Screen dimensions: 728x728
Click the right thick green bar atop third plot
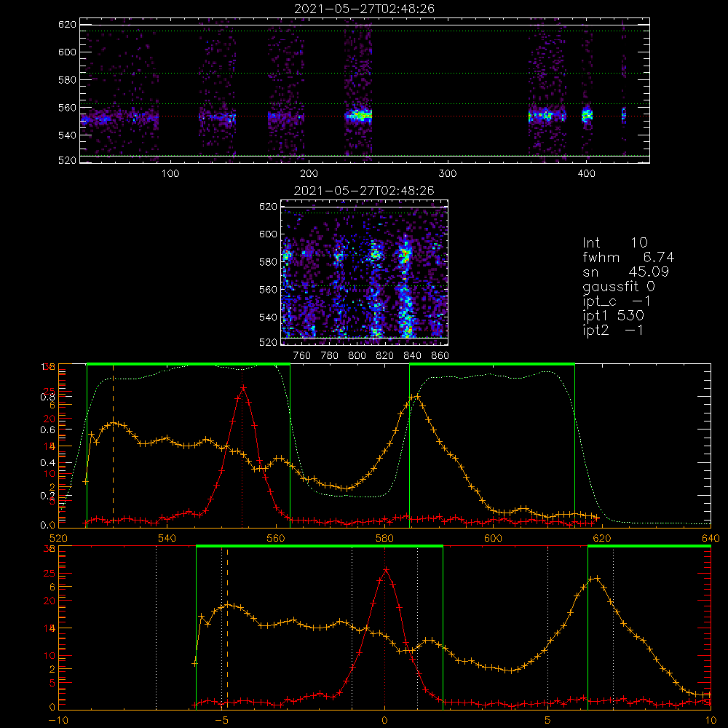point(492,364)
